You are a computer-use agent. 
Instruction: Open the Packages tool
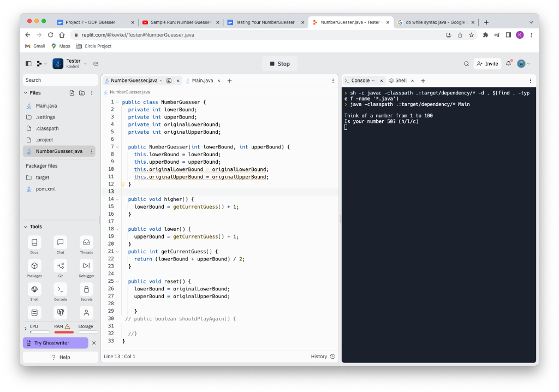[x=34, y=266]
